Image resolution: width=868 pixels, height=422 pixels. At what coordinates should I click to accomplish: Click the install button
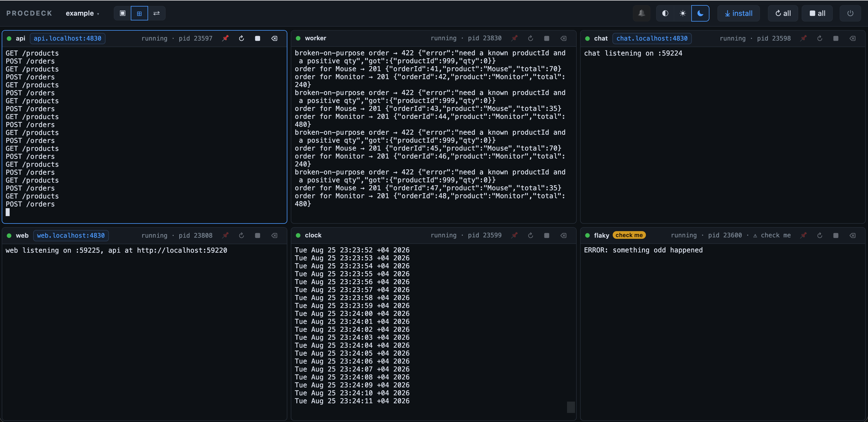click(738, 13)
